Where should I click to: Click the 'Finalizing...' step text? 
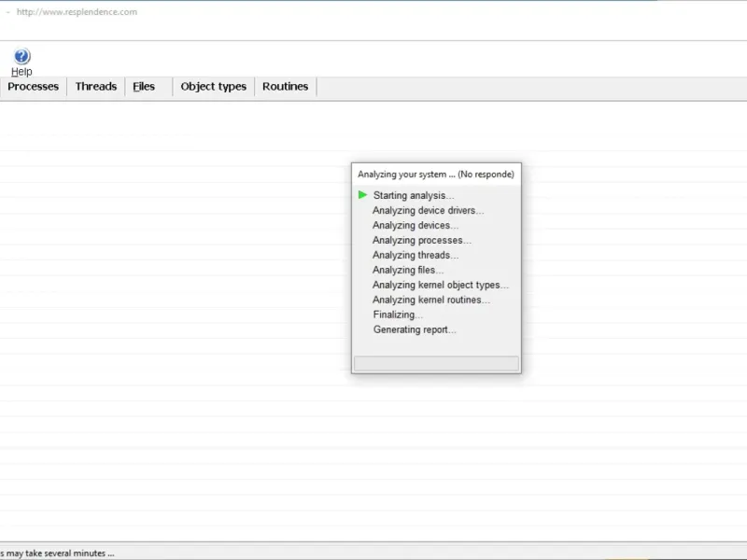tap(398, 315)
